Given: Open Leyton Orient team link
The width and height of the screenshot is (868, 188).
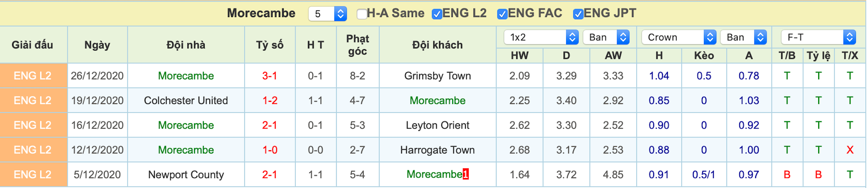Looking at the screenshot, I should (x=438, y=125).
